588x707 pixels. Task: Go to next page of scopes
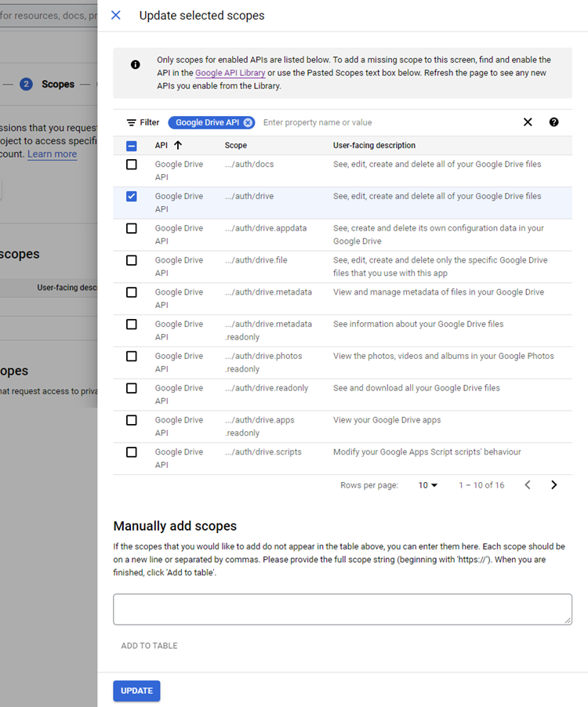(x=554, y=485)
